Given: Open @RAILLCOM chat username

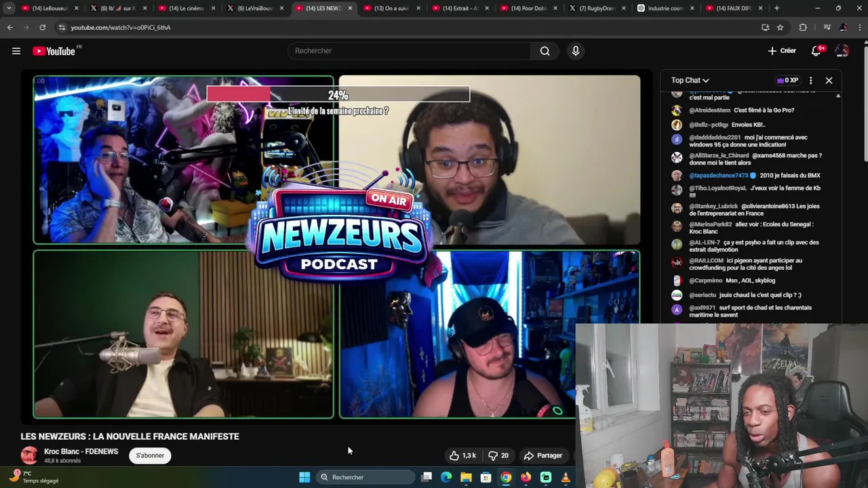Looking at the screenshot, I should click(x=707, y=260).
